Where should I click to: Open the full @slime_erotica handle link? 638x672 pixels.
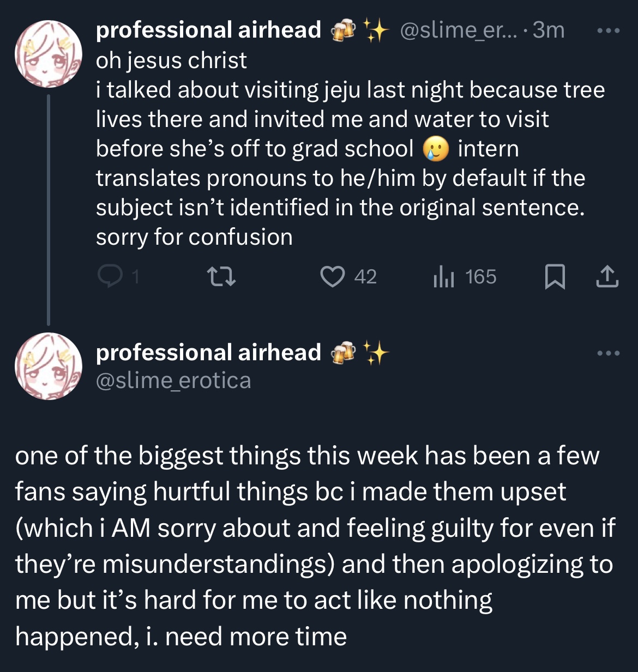coord(173,380)
